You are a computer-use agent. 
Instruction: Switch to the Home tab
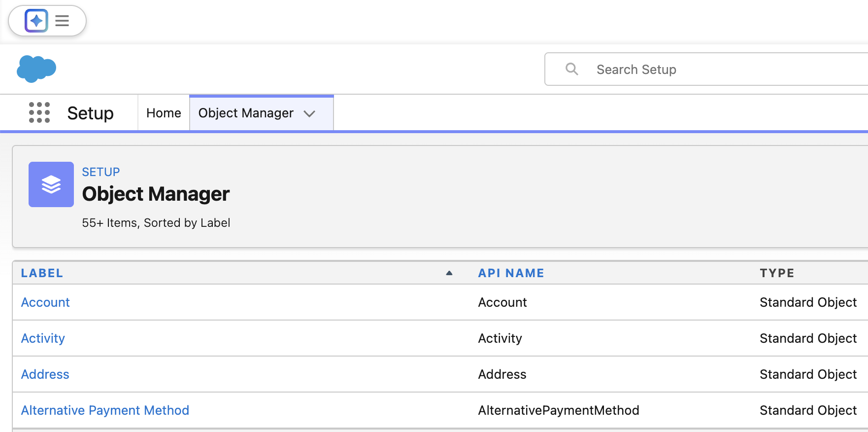tap(164, 113)
